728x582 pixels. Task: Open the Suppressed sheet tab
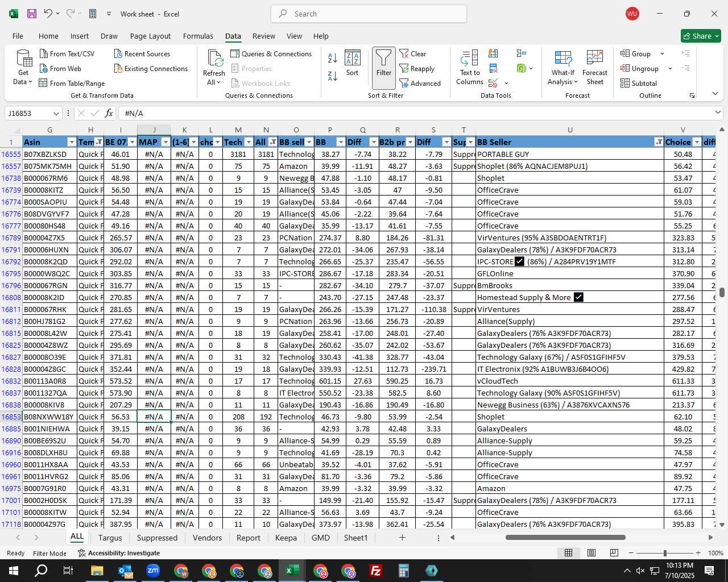pyautogui.click(x=157, y=538)
